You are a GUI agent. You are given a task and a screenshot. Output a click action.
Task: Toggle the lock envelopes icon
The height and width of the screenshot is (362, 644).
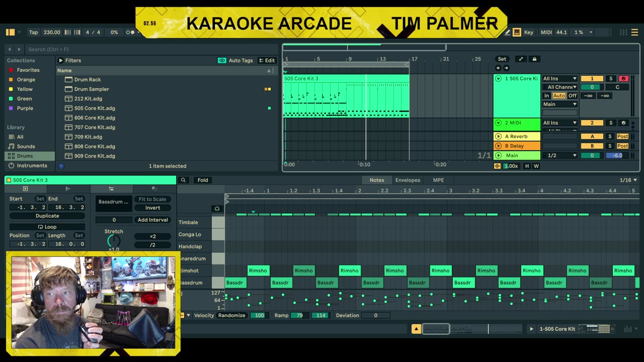click(534, 59)
